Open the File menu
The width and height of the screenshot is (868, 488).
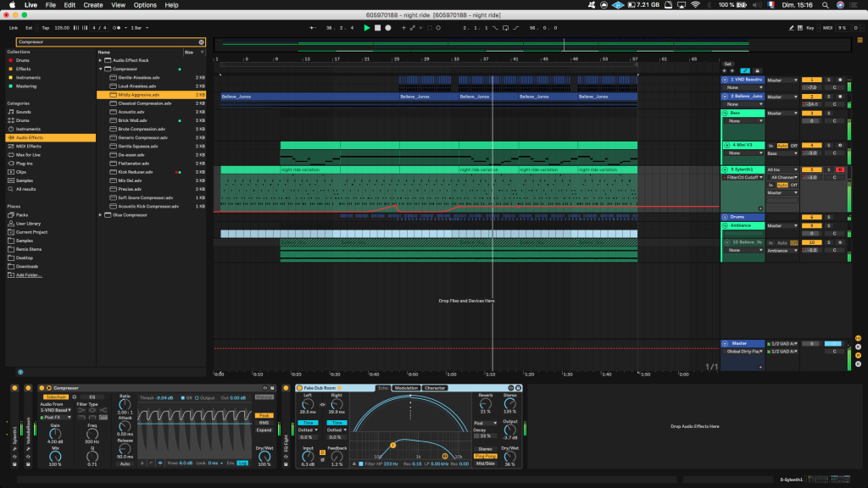50,5
